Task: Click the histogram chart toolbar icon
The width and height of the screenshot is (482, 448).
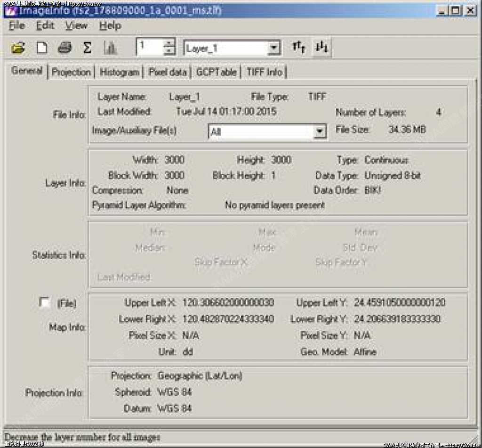Action: 110,48
